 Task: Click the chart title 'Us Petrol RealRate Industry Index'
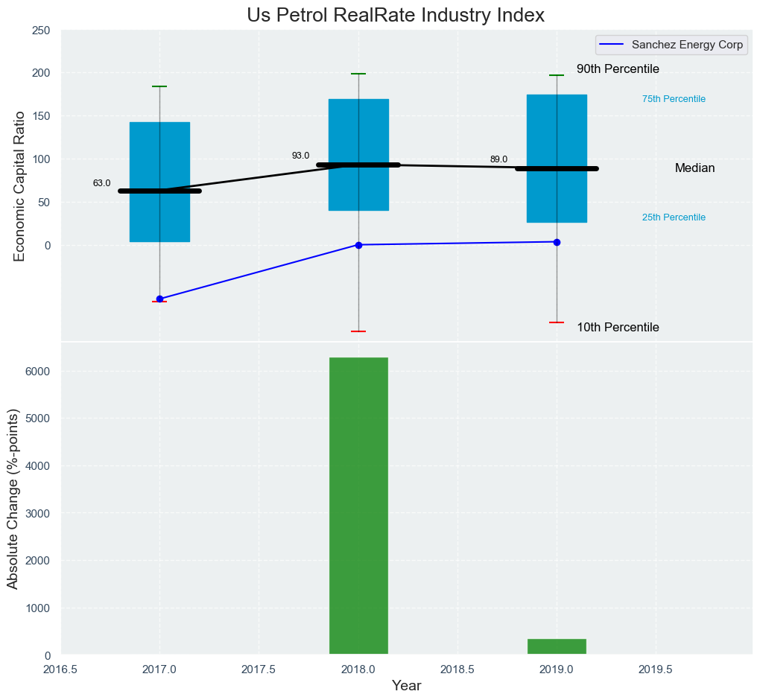click(x=396, y=15)
